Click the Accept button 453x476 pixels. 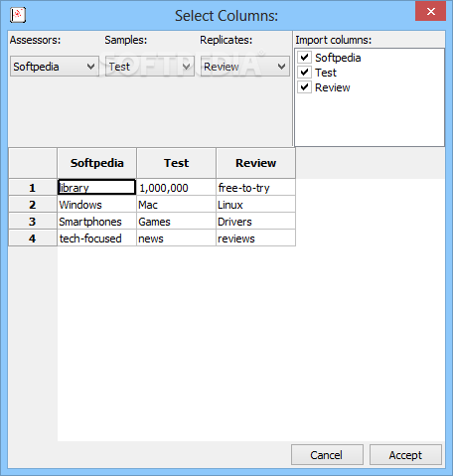[405, 455]
